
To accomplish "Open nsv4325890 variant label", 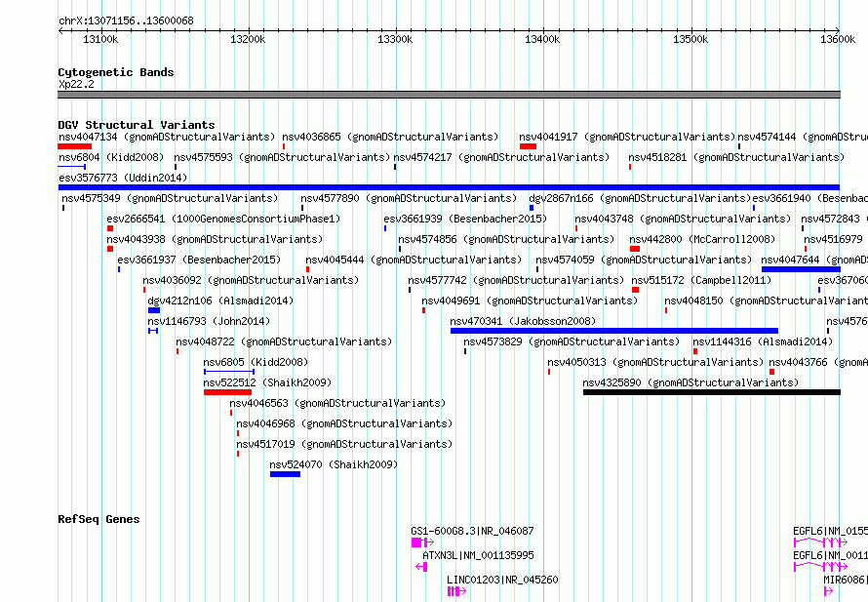I will pos(690,382).
